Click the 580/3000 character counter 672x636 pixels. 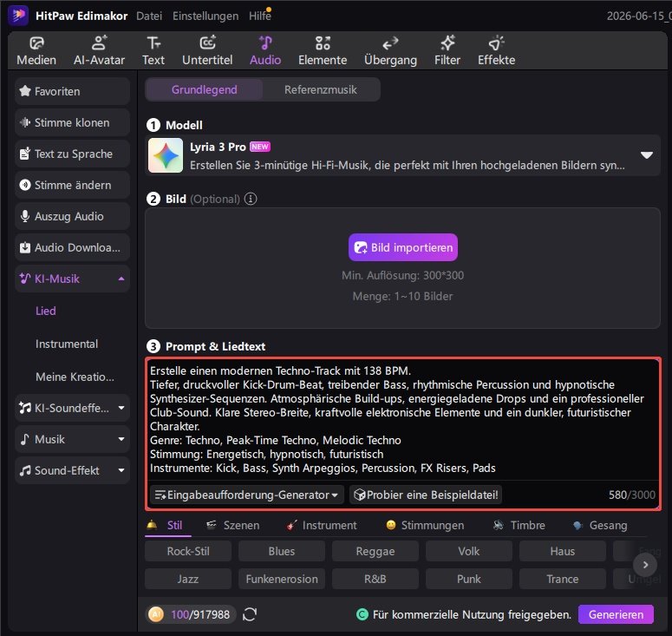point(632,495)
